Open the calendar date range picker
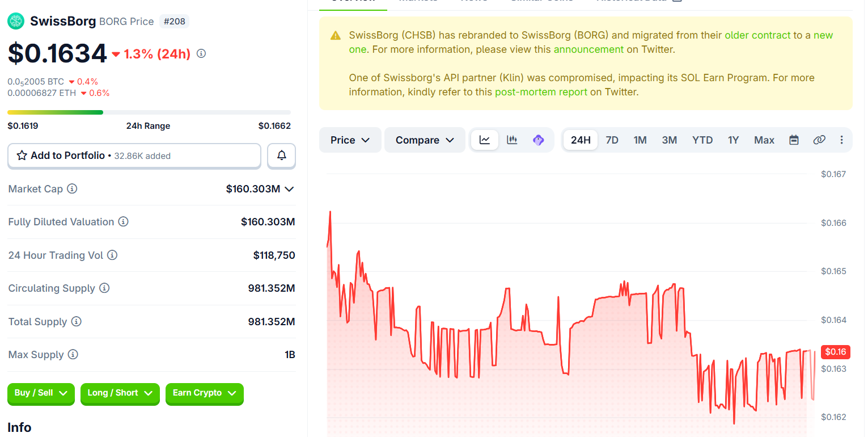Image resolution: width=868 pixels, height=437 pixels. pos(794,140)
